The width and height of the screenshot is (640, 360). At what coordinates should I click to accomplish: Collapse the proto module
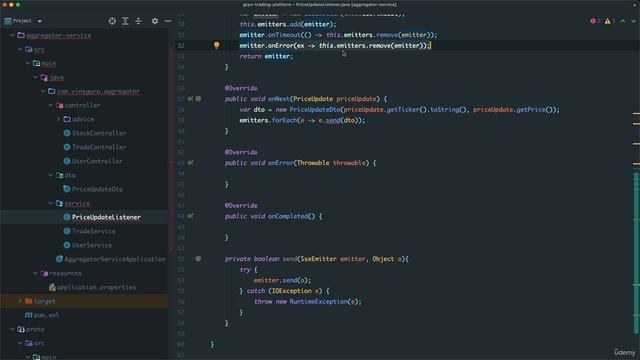(x=12, y=329)
